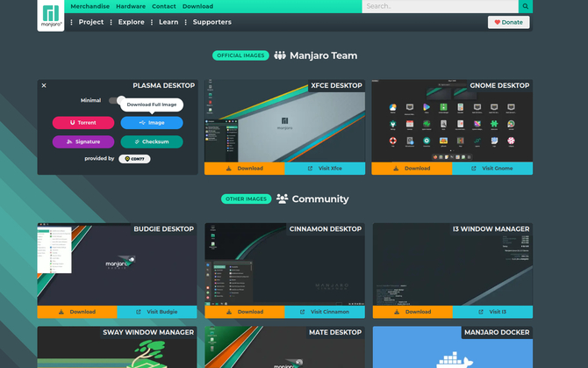This screenshot has height=368, width=588.
Task: Click the search magnifier icon
Action: [526, 6]
